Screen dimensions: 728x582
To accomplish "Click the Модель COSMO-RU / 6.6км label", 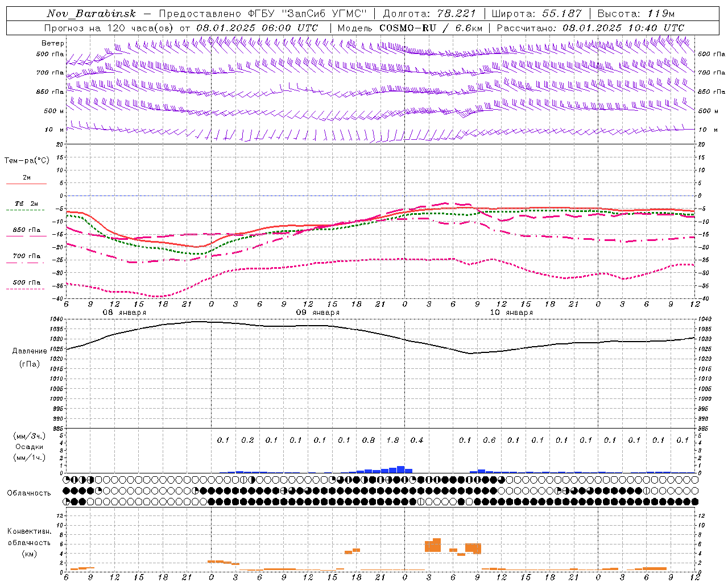I will (409, 28).
